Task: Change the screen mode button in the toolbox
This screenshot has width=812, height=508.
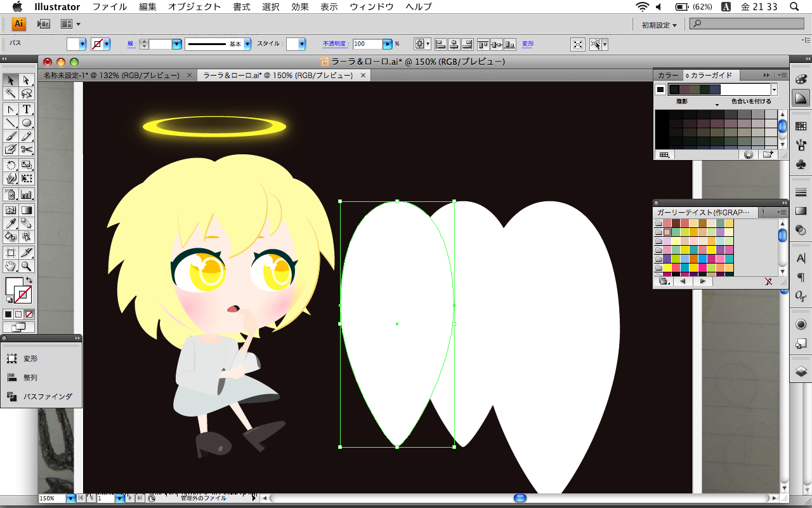Action: 19,328
